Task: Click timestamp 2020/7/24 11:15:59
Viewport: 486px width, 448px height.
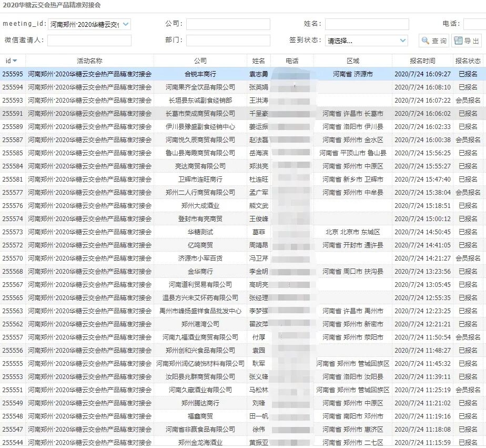Action: [x=422, y=442]
